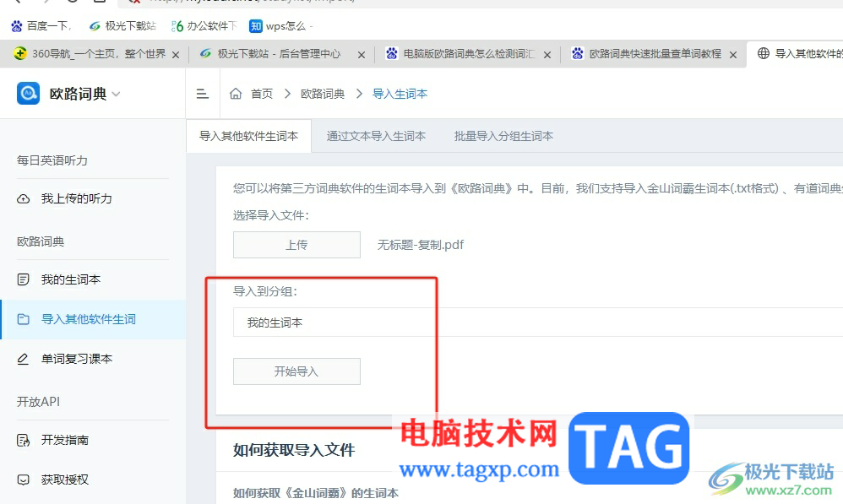The height and width of the screenshot is (504, 843).
Task: Open 我的生词本 in the sidebar
Action: pos(70,279)
